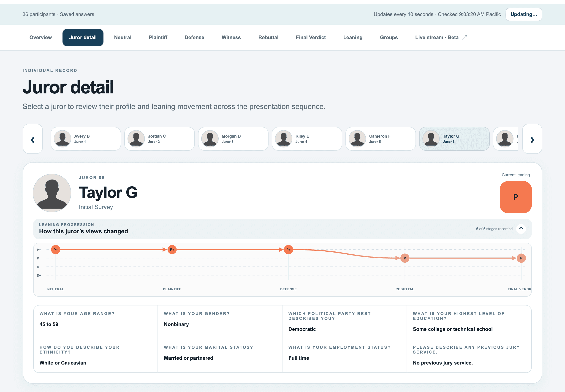Click the previous jurors arrow
The width and height of the screenshot is (565, 392).
coord(33,139)
